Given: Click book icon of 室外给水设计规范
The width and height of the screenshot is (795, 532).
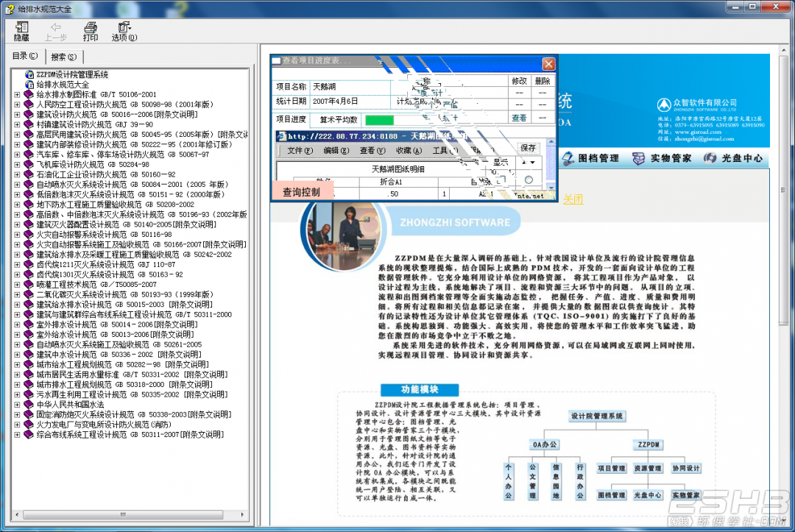Looking at the screenshot, I should [x=29, y=335].
